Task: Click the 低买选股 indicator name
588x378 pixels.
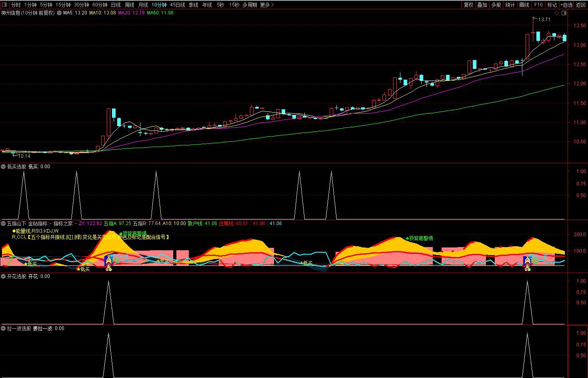Action: 16,167
